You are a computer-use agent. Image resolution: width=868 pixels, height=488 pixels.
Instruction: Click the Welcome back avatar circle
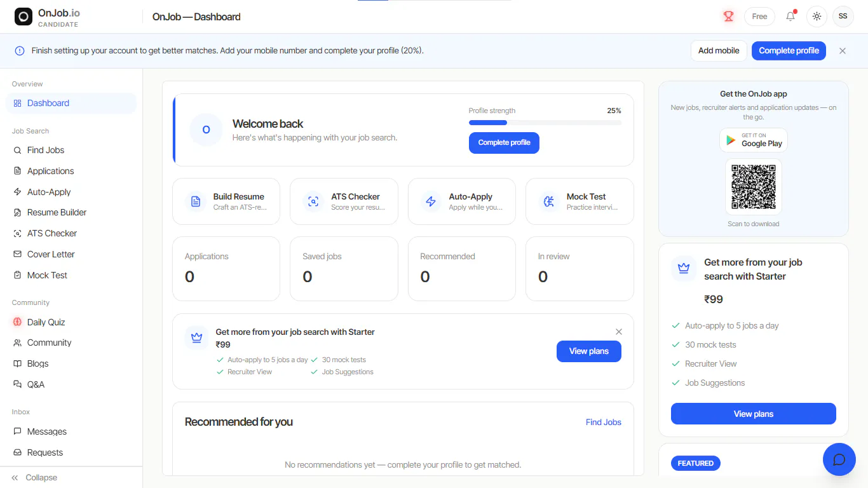(x=206, y=130)
